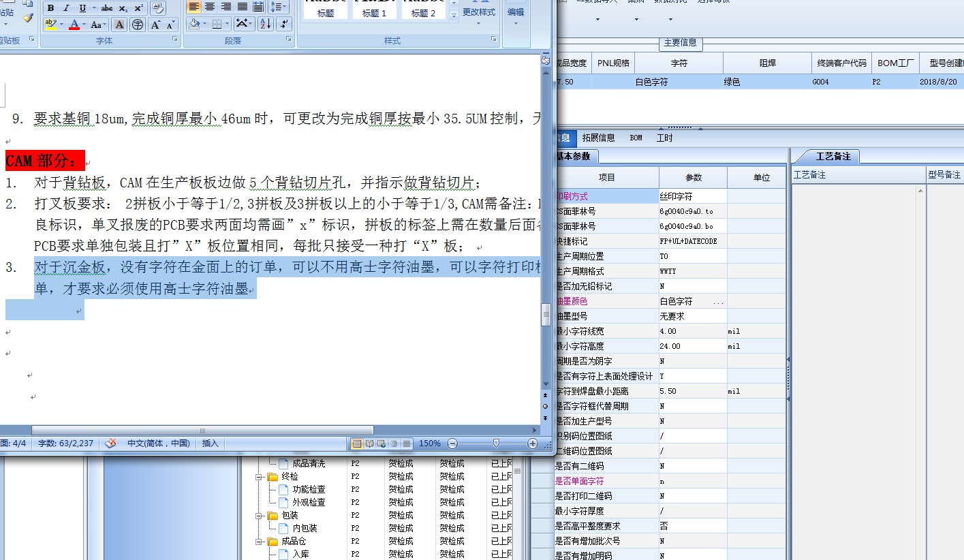
Task: Apply subscript x₂ formatting
Action: pyautogui.click(x=123, y=8)
